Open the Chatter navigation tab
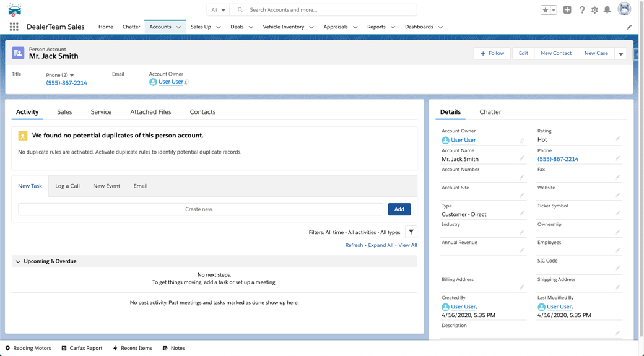The image size is (644, 356). [x=131, y=27]
